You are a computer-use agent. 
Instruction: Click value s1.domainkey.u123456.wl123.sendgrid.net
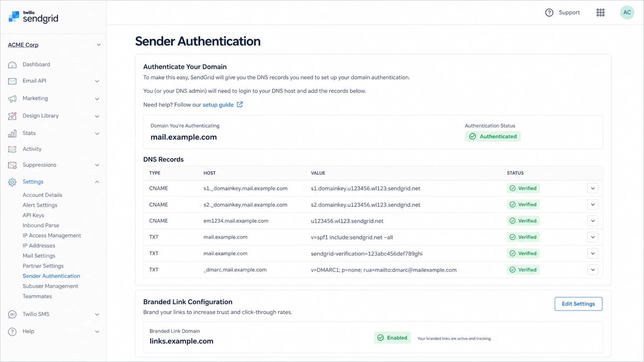pyautogui.click(x=366, y=189)
